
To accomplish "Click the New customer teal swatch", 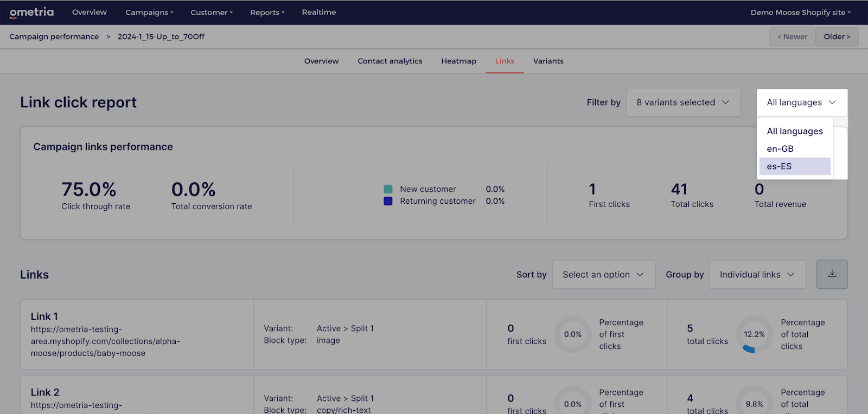I will [388, 189].
